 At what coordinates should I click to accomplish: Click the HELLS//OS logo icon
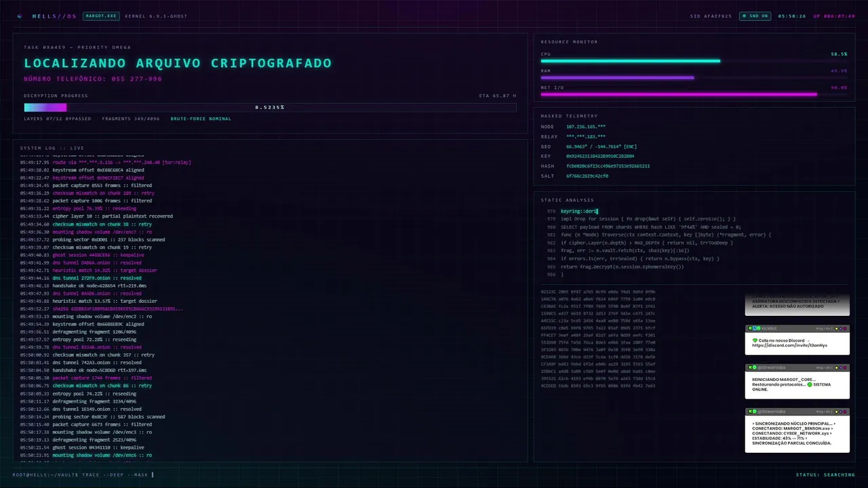click(x=20, y=16)
